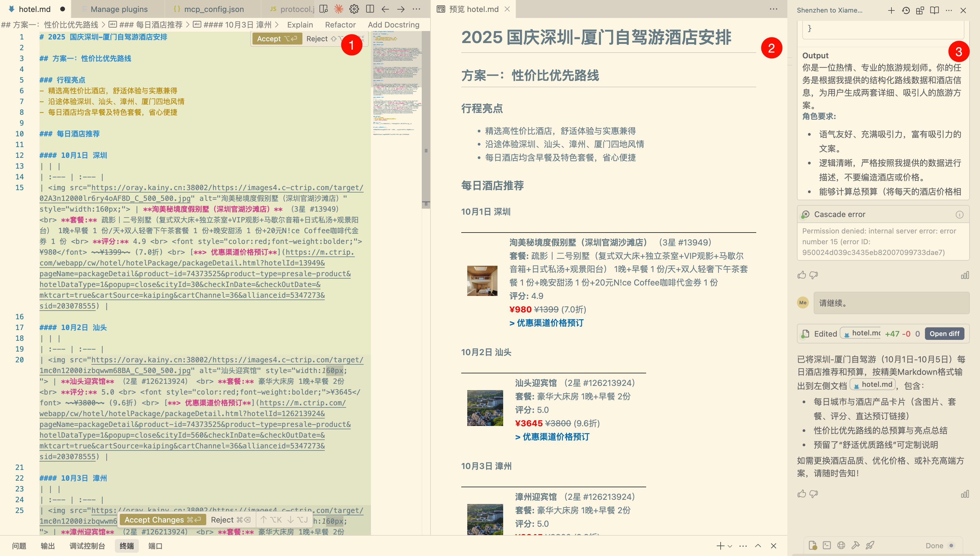Open the 调试控制台 panel tab
Image resolution: width=980 pixels, height=556 pixels.
point(87,546)
